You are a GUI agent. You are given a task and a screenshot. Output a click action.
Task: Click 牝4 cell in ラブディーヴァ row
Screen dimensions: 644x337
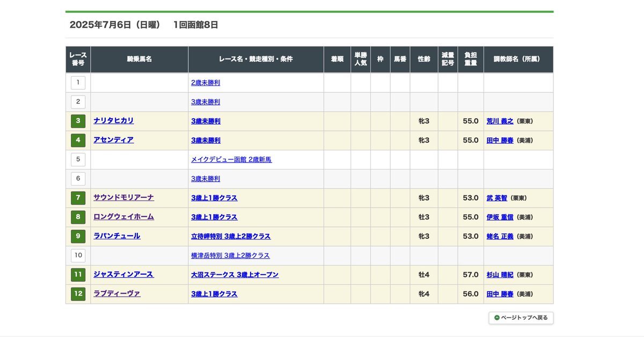tap(424, 294)
